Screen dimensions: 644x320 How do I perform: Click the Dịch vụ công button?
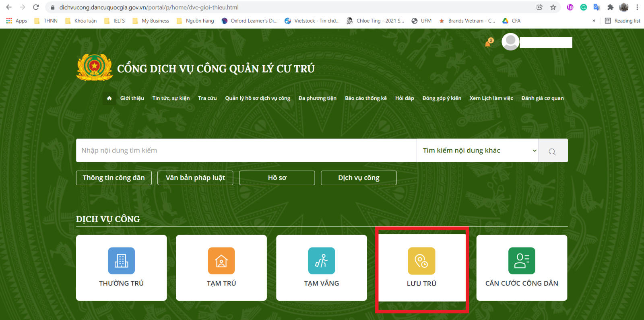click(x=359, y=178)
